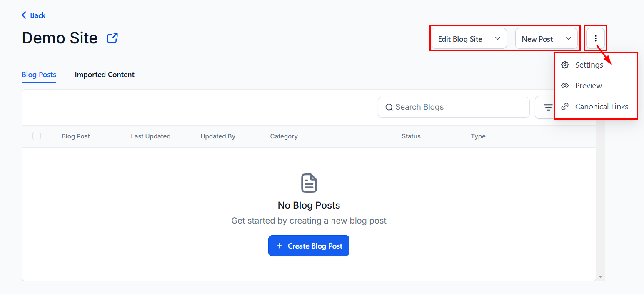Viewport: 644px width, 294px height.
Task: Click the eye icon beside Preview
Action: tap(565, 85)
